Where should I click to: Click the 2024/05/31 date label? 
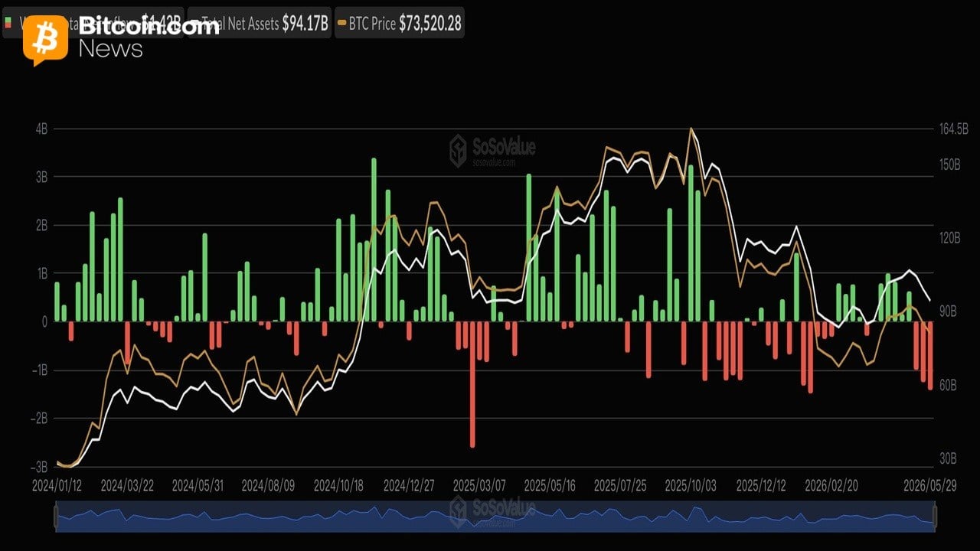click(x=196, y=486)
